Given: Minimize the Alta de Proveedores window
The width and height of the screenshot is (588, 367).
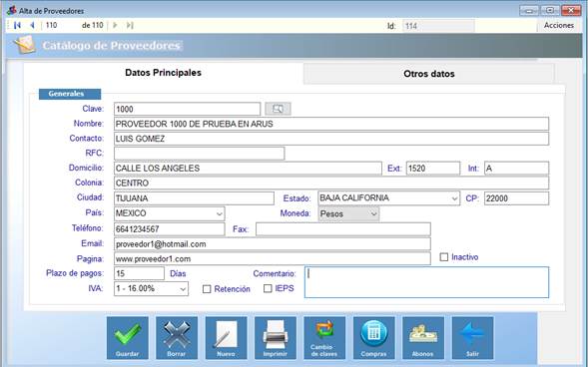Looking at the screenshot, I should 529,11.
